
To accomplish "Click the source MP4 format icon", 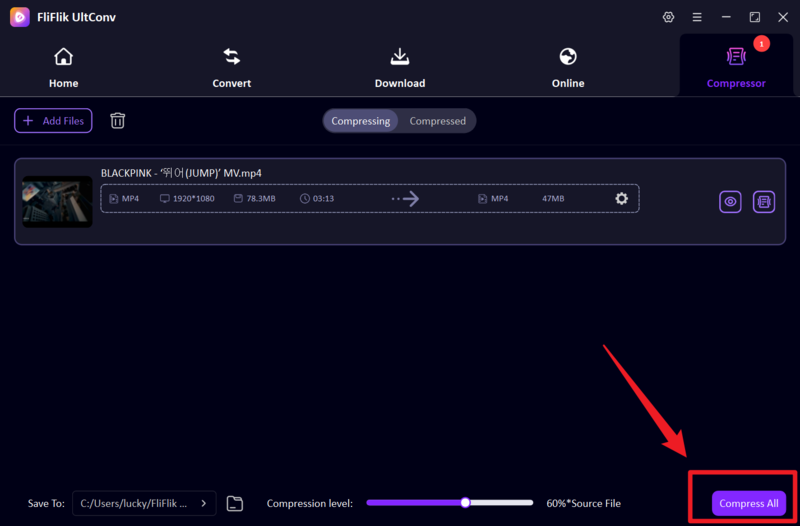I will (x=114, y=198).
